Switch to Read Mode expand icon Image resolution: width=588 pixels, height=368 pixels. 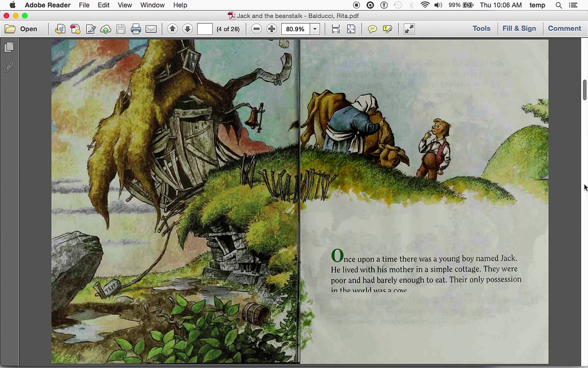click(409, 29)
